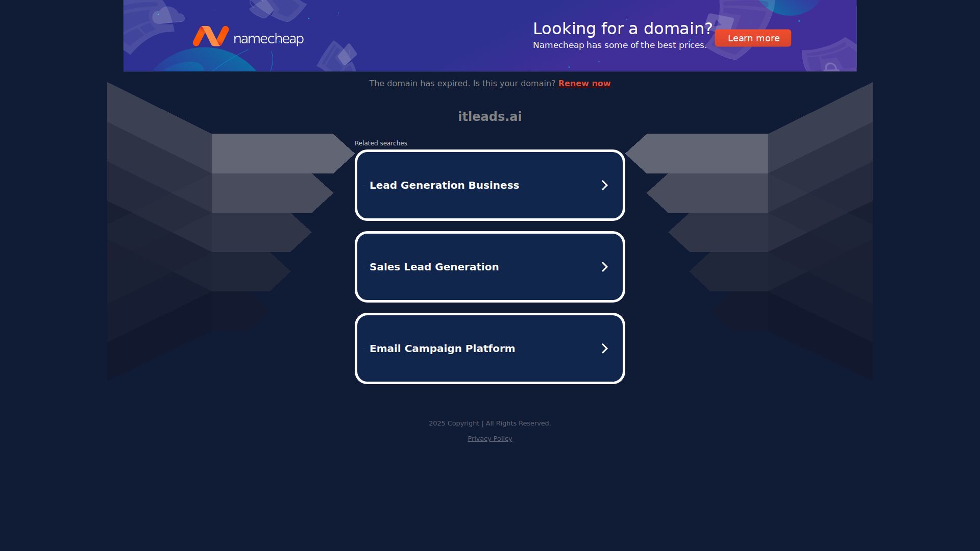The image size is (980, 551).
Task: Click chevron arrow on Email Campaign Platform
Action: click(604, 348)
